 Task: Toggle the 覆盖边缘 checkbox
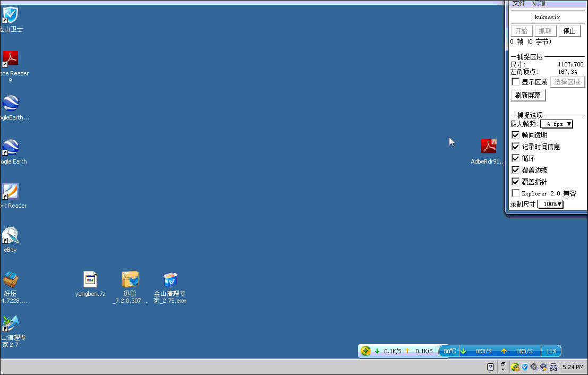pyautogui.click(x=516, y=170)
